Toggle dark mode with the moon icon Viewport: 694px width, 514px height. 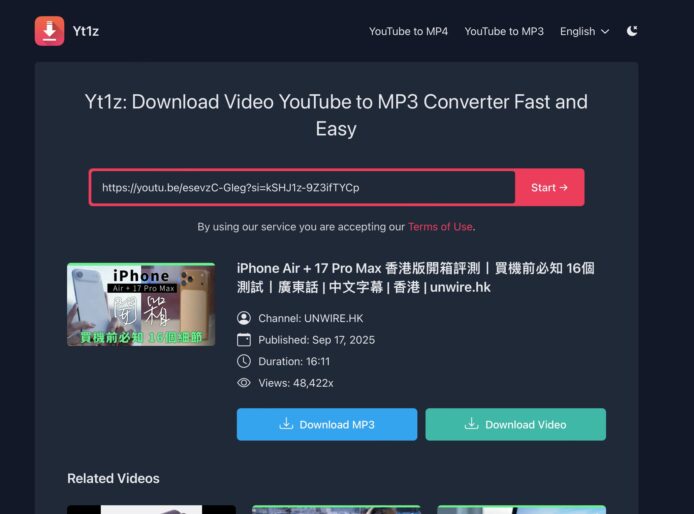pos(632,31)
